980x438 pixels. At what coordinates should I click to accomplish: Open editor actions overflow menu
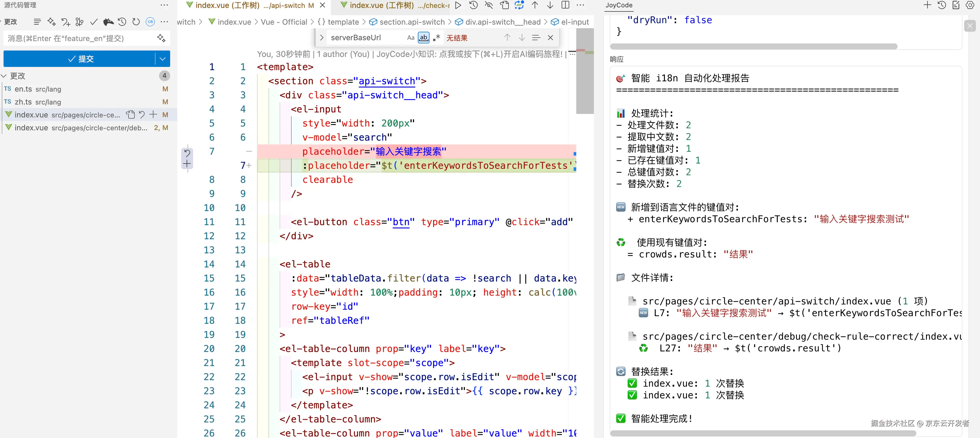(581, 5)
